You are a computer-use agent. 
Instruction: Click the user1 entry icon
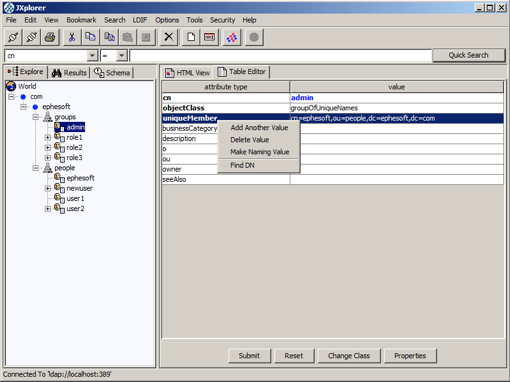point(60,198)
